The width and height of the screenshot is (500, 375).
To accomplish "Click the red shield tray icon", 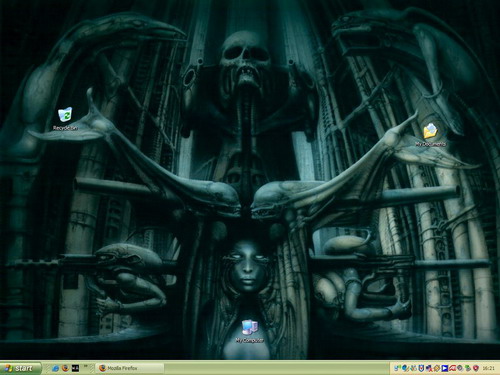I will (476, 368).
